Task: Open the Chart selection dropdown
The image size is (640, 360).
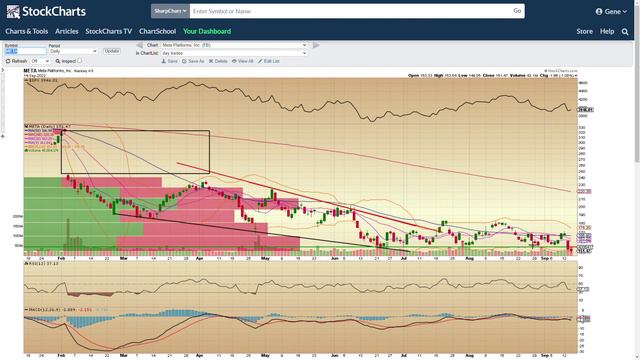Action: tap(234, 45)
